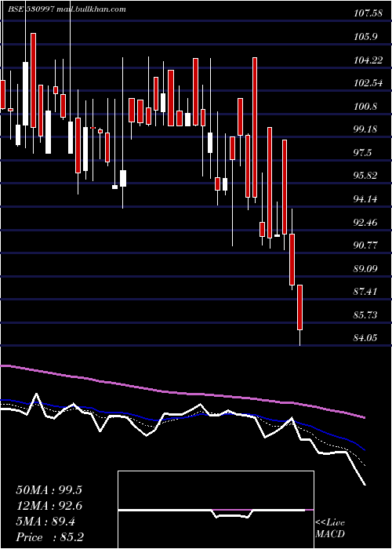Click the Price : 85.2 readout
Image resolution: width=392 pixels, height=549 pixels.
point(49,537)
